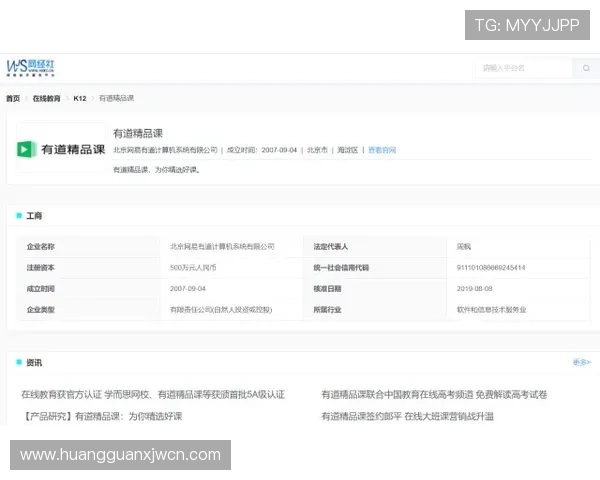This screenshot has width=600, height=480.
Task: Open 在线教育 breadcrumb link
Action: [x=46, y=98]
